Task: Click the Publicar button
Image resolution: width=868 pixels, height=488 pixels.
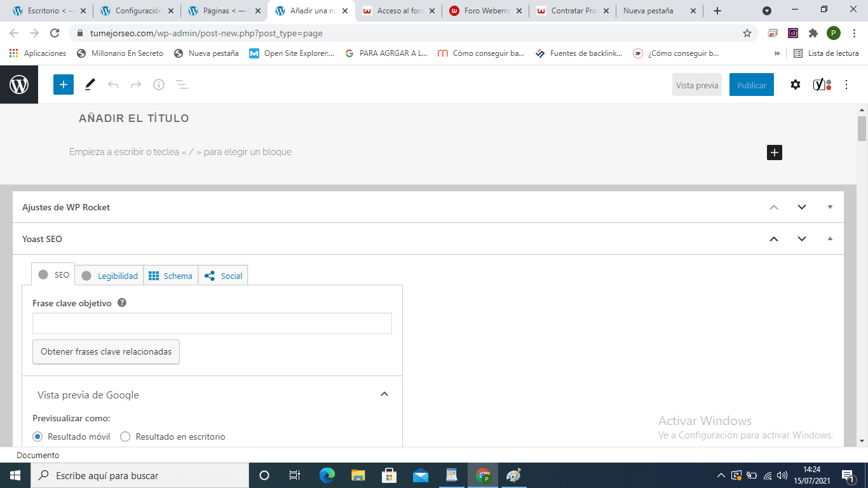Action: tap(752, 85)
